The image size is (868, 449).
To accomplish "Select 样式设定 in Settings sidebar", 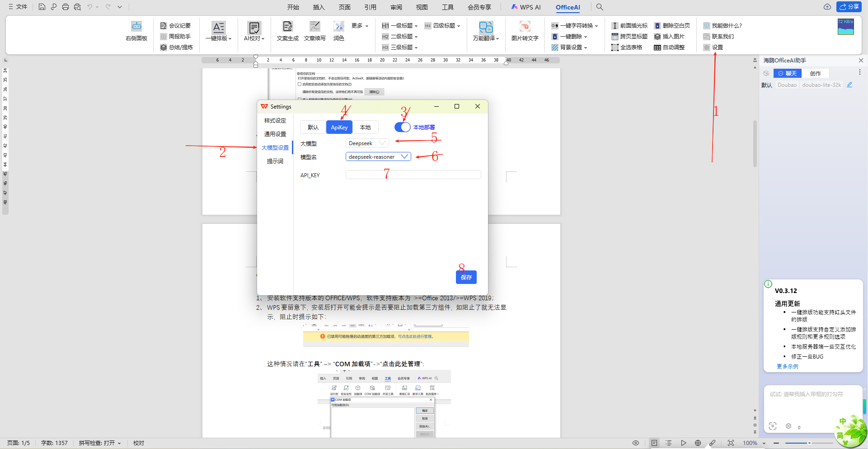I will pos(275,121).
